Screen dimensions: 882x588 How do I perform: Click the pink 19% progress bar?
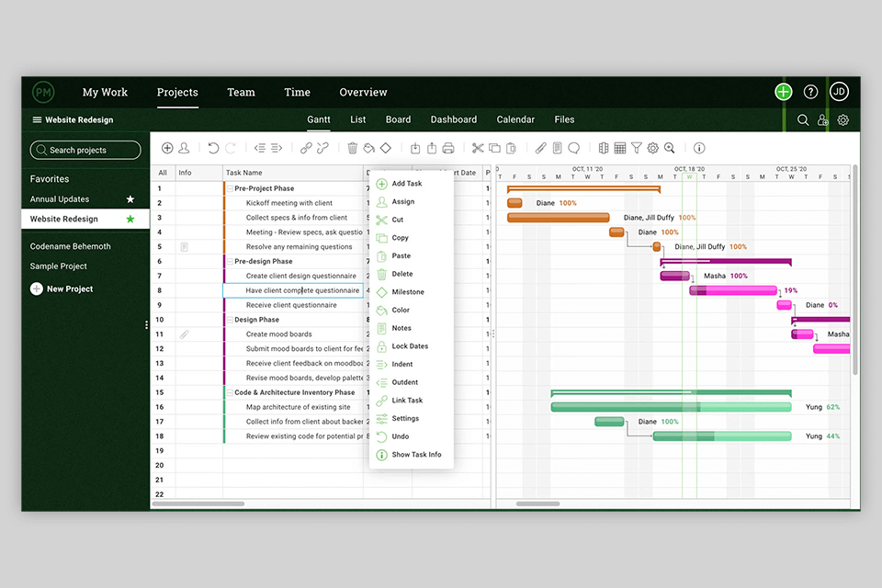click(x=733, y=290)
